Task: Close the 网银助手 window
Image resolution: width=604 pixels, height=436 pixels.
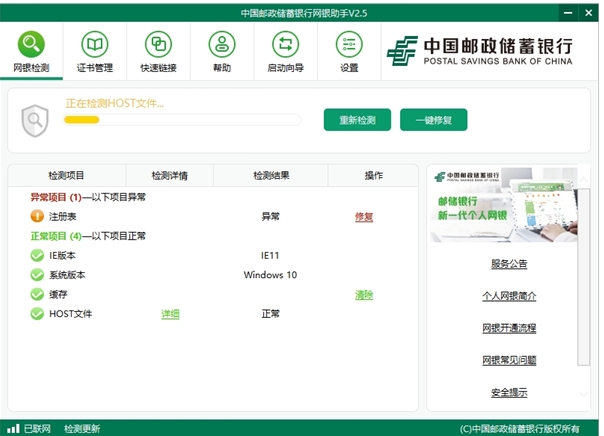Action: [588, 13]
